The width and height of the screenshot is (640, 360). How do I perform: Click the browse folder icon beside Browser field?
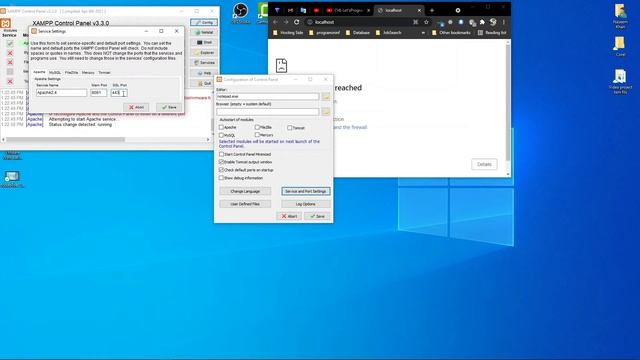click(326, 111)
